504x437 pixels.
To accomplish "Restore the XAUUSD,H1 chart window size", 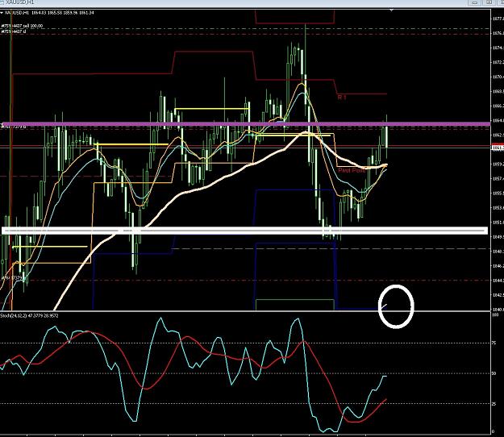I will [489, 2].
